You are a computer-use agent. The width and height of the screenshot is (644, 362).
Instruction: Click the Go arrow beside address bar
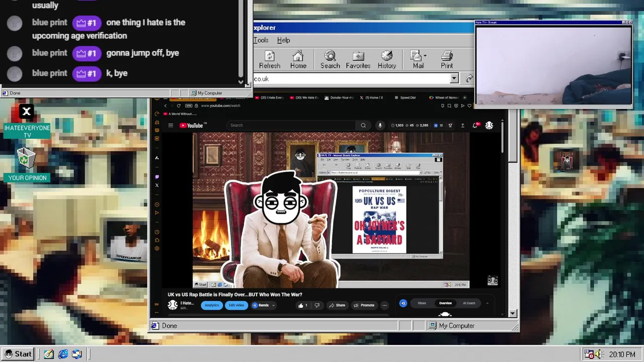point(469,78)
